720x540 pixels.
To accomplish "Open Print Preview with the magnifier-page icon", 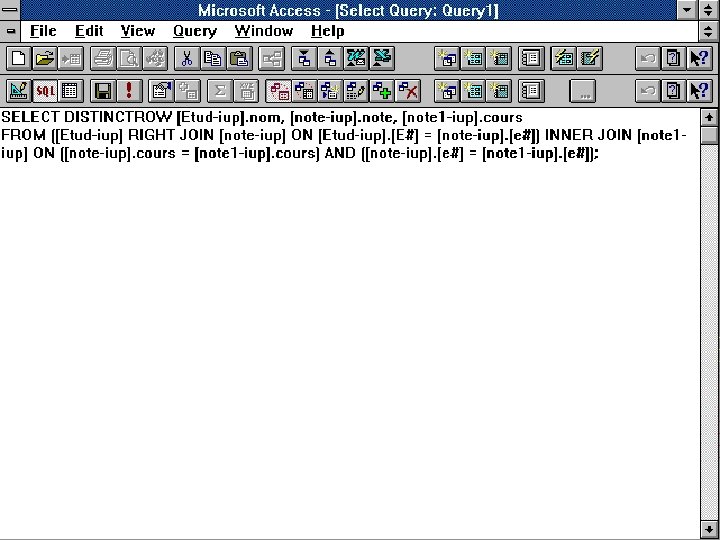I will pos(129,58).
